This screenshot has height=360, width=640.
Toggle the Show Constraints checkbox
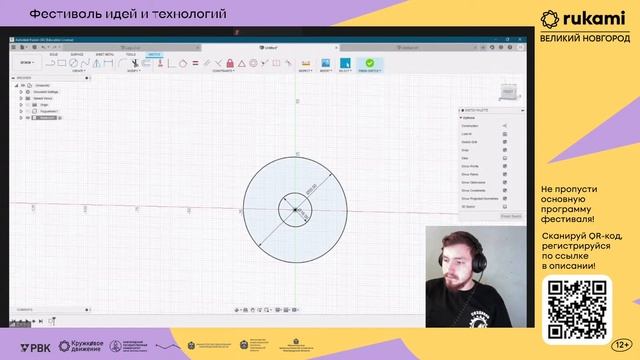[505, 191]
